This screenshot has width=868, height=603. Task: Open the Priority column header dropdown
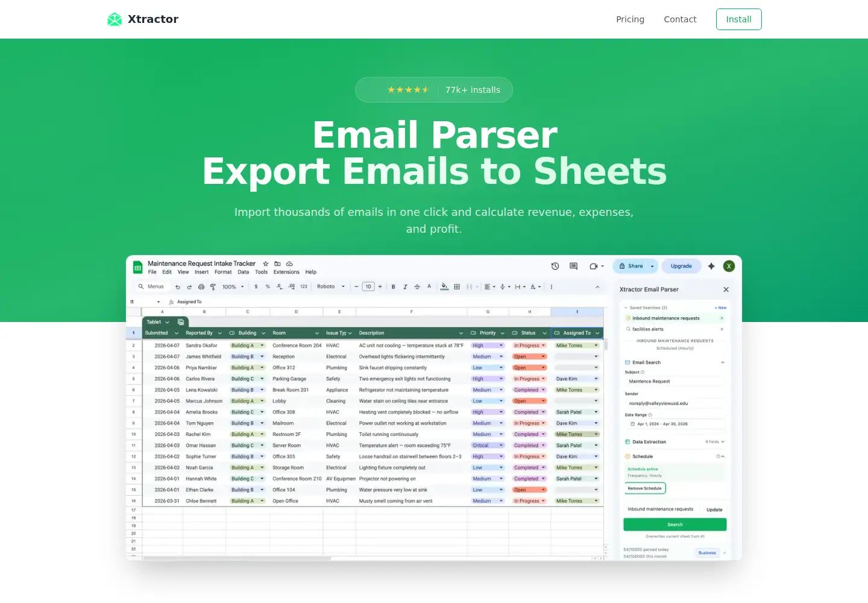[503, 333]
